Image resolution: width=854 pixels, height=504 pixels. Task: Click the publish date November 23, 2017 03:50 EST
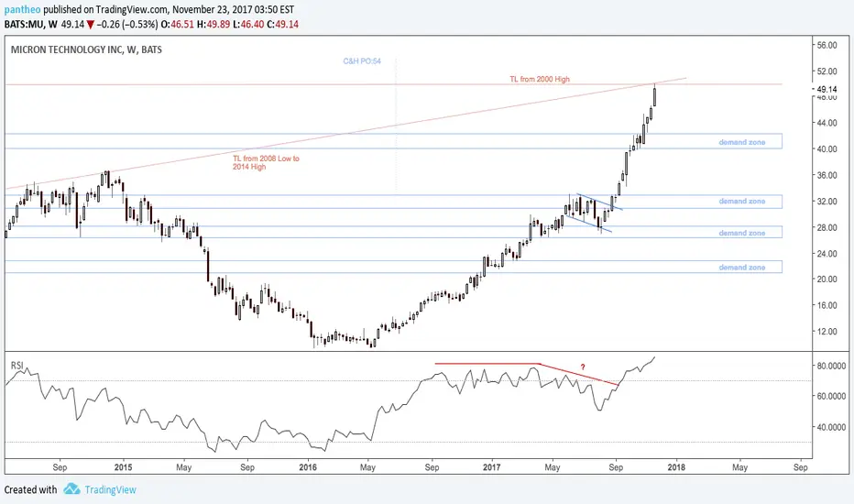233,10
